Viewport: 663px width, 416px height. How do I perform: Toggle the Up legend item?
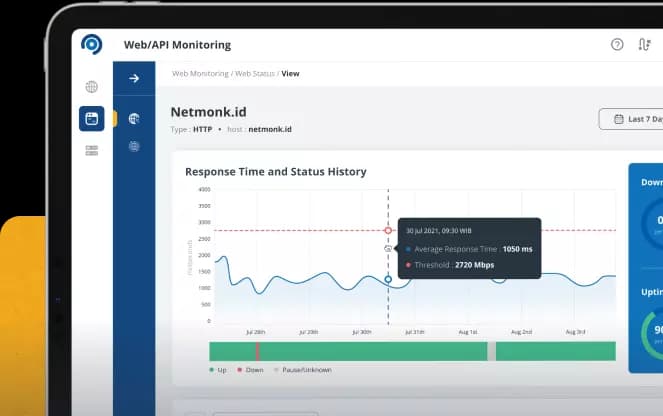pos(216,370)
